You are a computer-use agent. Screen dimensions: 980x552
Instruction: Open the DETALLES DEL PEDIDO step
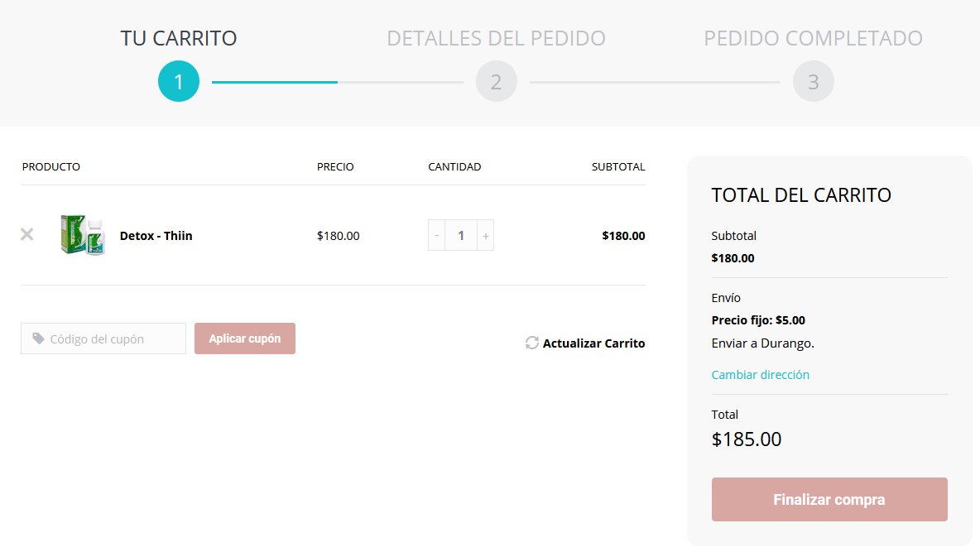[x=496, y=38]
